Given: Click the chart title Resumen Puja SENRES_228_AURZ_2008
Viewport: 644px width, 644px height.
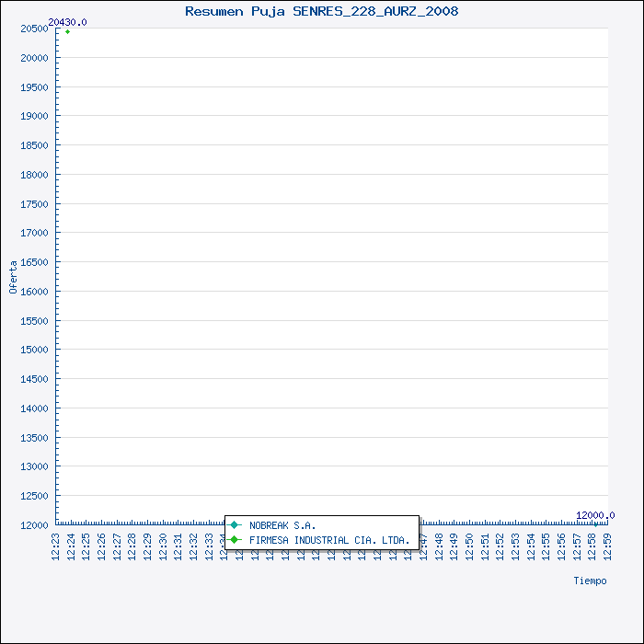Looking at the screenshot, I should click(x=321, y=11).
